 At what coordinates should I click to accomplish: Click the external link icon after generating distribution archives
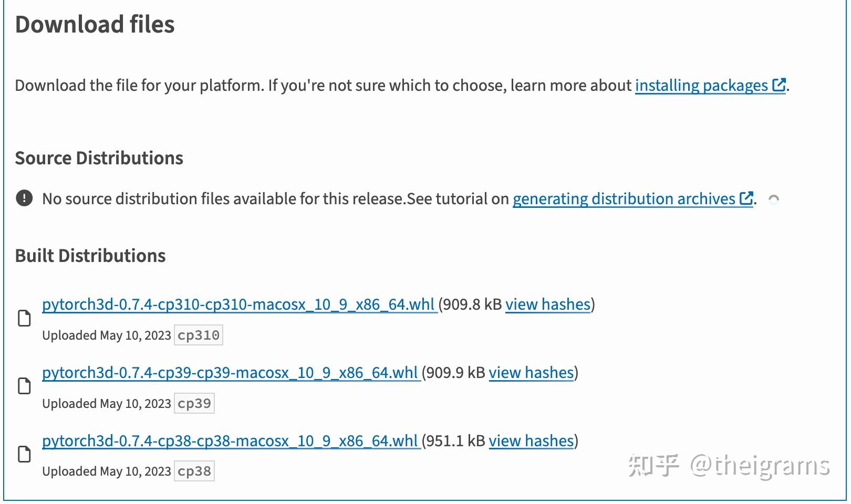(746, 198)
